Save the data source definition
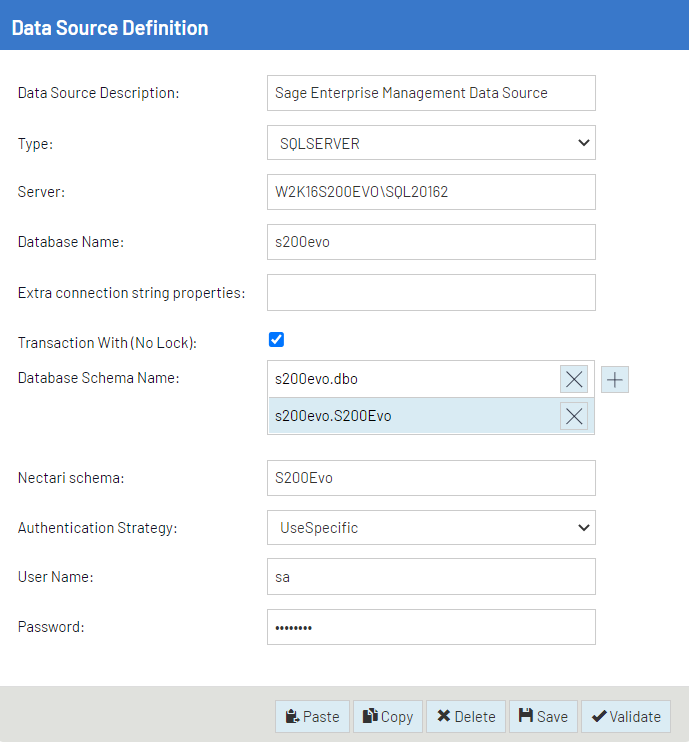The height and width of the screenshot is (742, 689). pyautogui.click(x=543, y=716)
